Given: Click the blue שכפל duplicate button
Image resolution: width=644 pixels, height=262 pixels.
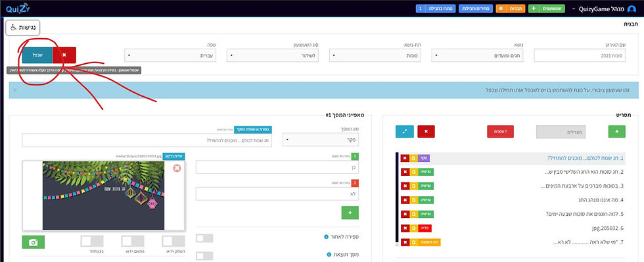Looking at the screenshot, I should point(38,55).
